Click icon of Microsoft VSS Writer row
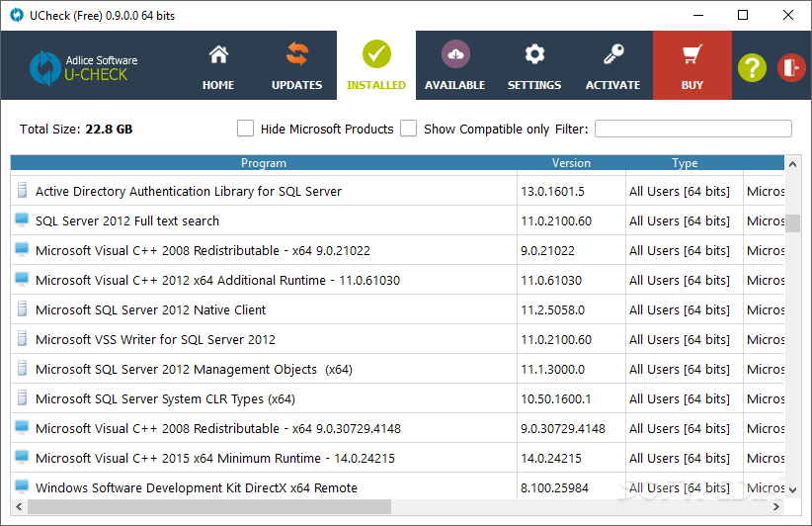Screen dimensions: 812x526 [x=22, y=338]
